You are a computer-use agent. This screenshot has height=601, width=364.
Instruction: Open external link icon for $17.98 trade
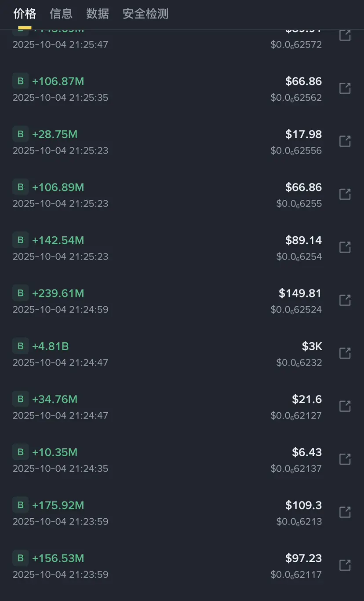tap(345, 141)
